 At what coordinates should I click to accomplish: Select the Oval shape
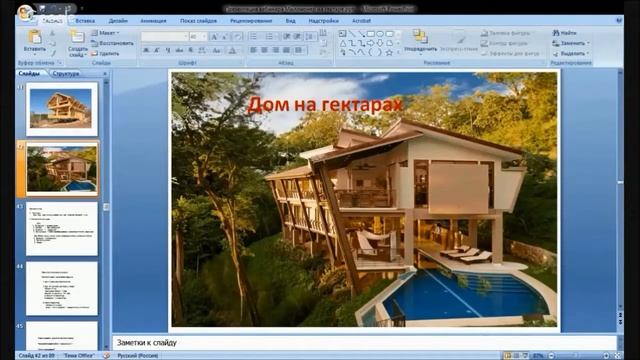click(x=380, y=34)
